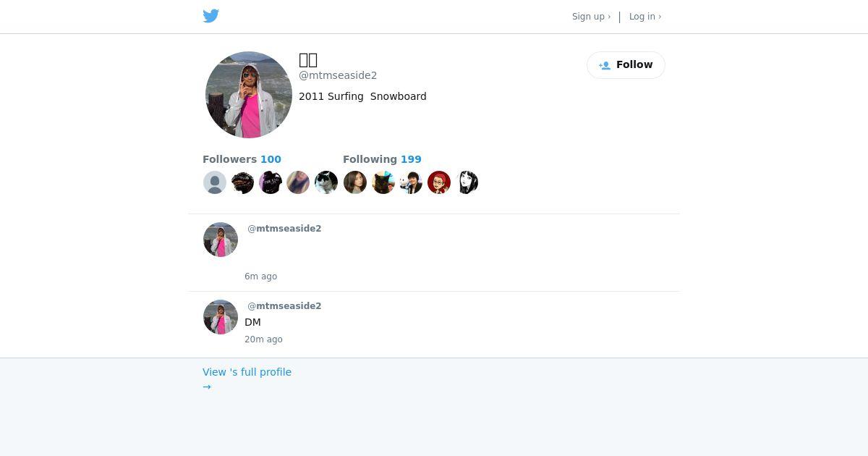Select the red cartoon following avatar

pyautogui.click(x=439, y=182)
